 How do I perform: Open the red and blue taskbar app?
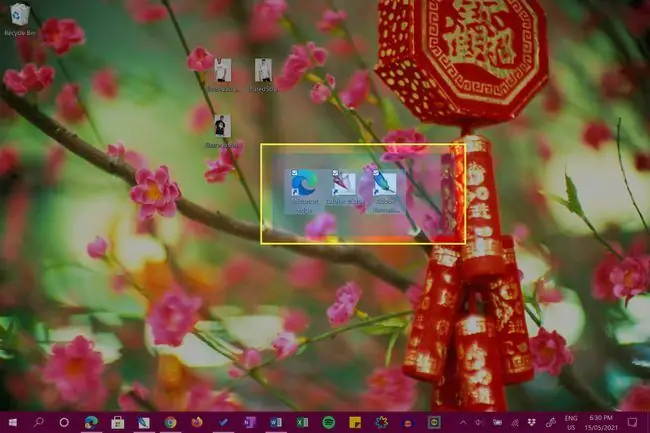[408, 422]
